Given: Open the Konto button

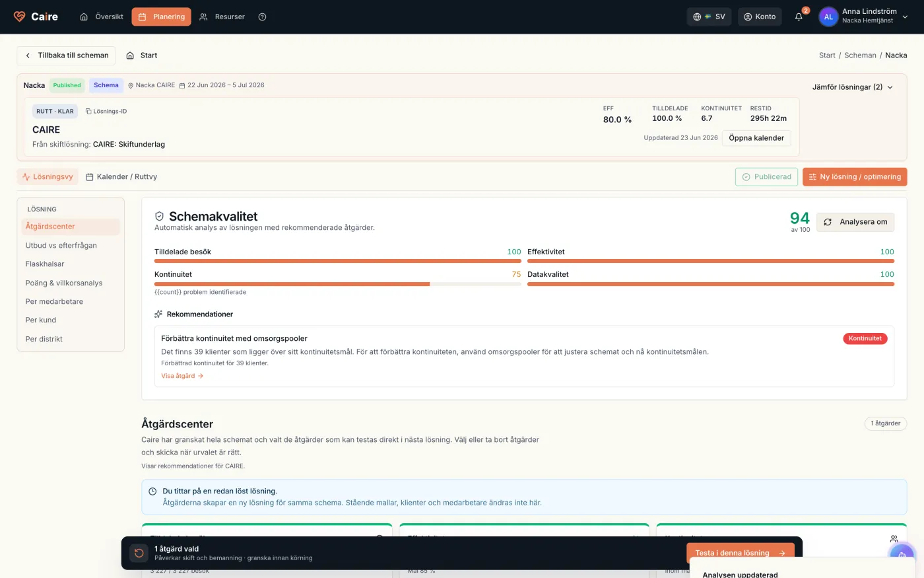Looking at the screenshot, I should click(760, 17).
